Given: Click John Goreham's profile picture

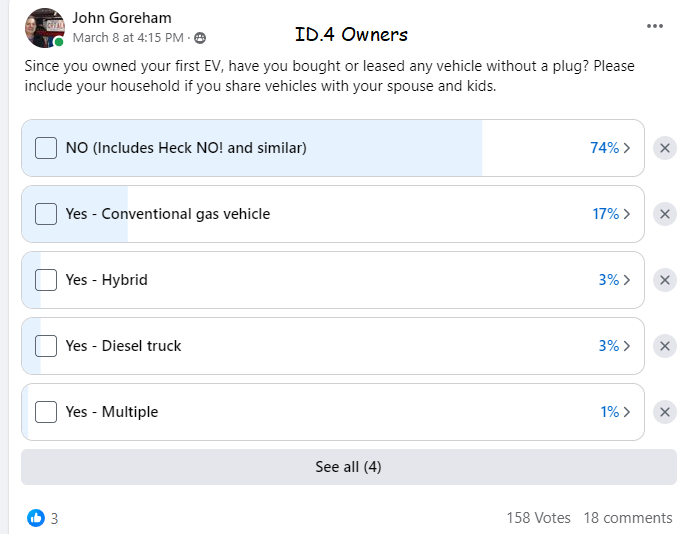Looking at the screenshot, I should point(45,28).
